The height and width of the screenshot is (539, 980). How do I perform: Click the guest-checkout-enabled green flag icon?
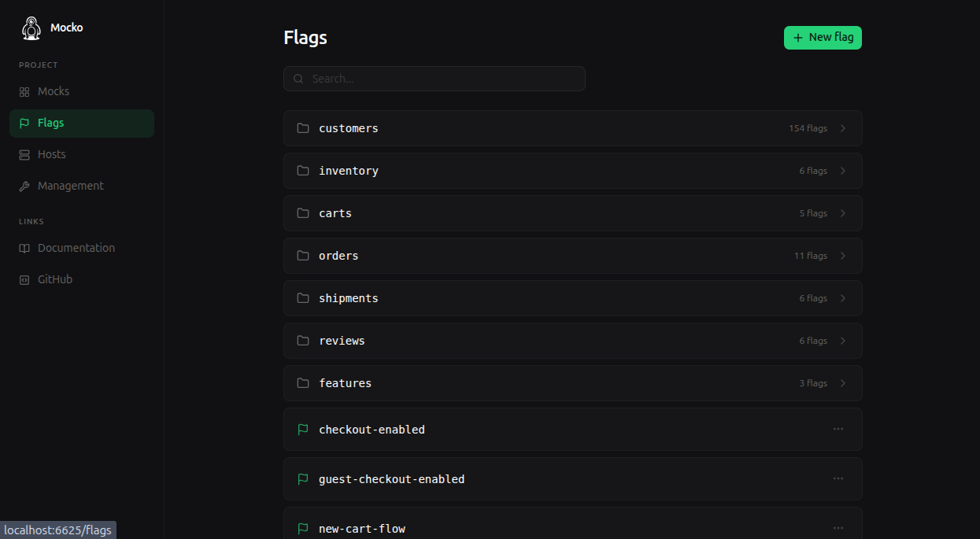303,479
